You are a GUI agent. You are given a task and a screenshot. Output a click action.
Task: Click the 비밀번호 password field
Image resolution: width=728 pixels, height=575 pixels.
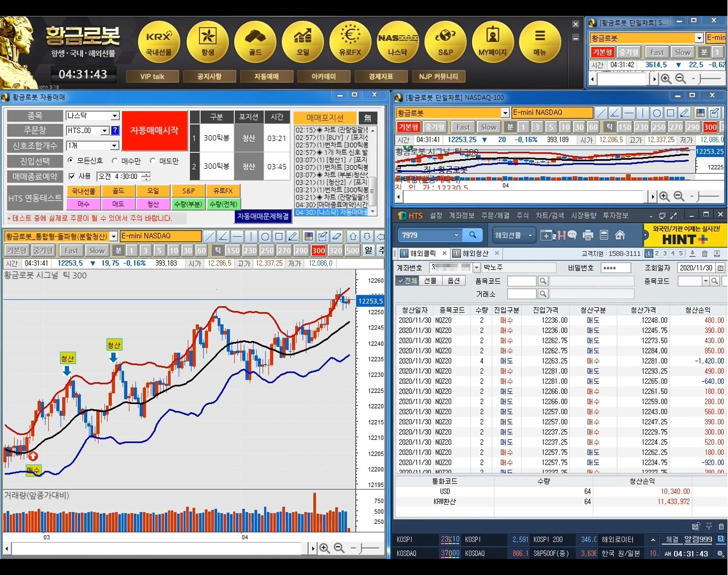coord(615,268)
